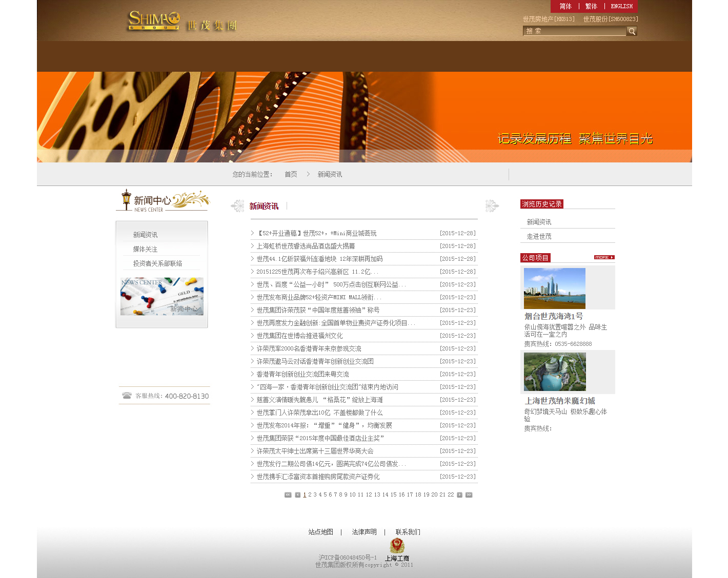
Task: Open news 【52+开业通稿】世茂52+
Action: click(316, 233)
